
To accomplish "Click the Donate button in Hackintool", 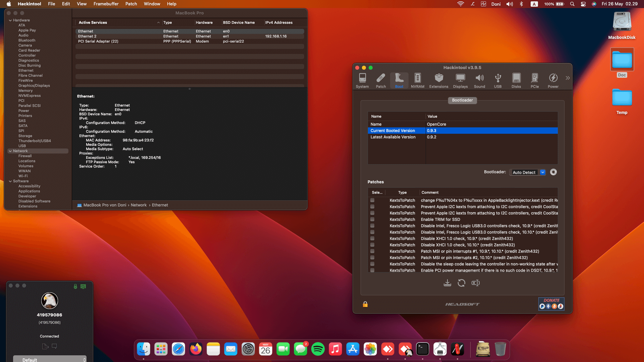I will coord(551,304).
